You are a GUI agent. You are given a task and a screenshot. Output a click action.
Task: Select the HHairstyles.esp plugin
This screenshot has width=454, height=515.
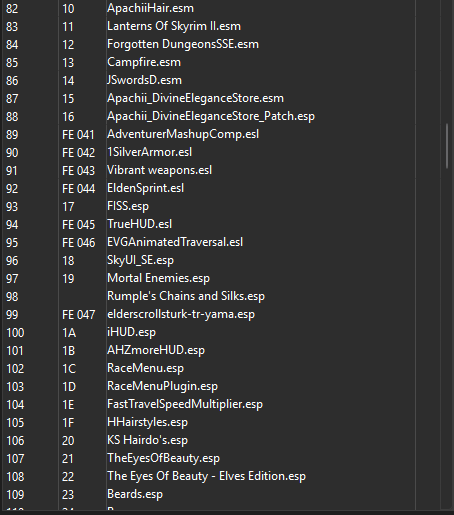147,422
